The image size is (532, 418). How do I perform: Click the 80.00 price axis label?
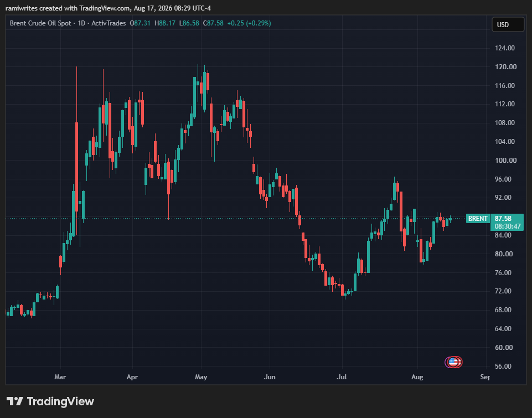[x=504, y=254]
